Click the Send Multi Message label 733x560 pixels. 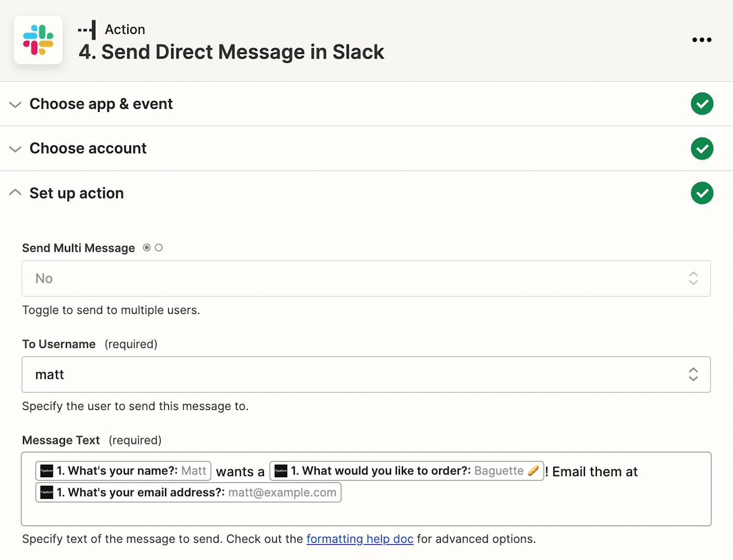click(79, 248)
